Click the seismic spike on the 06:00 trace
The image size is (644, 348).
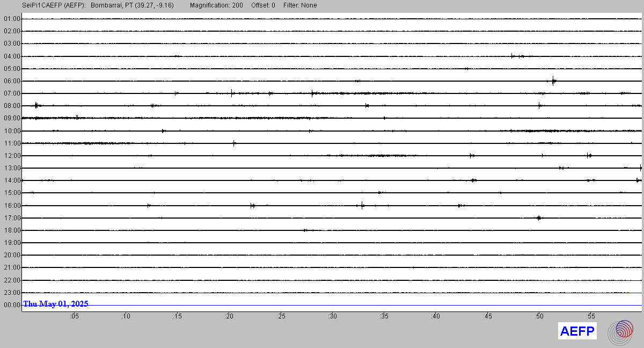pos(553,81)
